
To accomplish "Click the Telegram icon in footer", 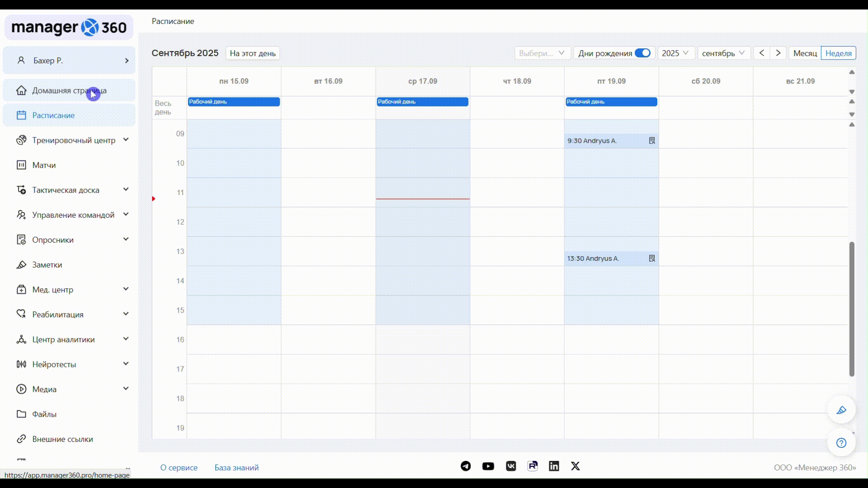I will coord(466,466).
